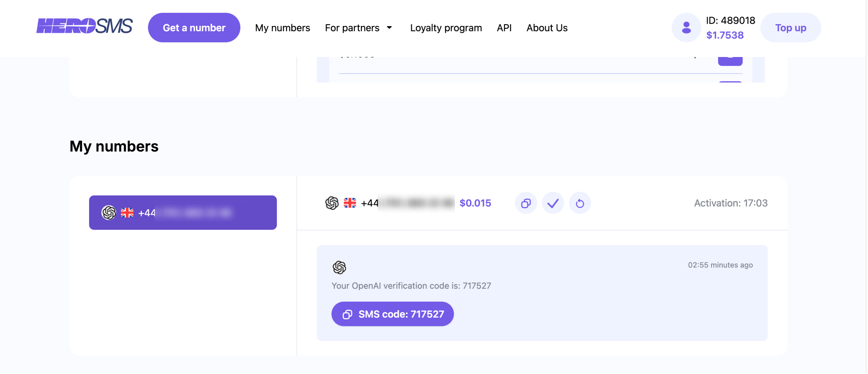Click the HeroSMS logo
This screenshot has width=868, height=374.
coord(84,27)
